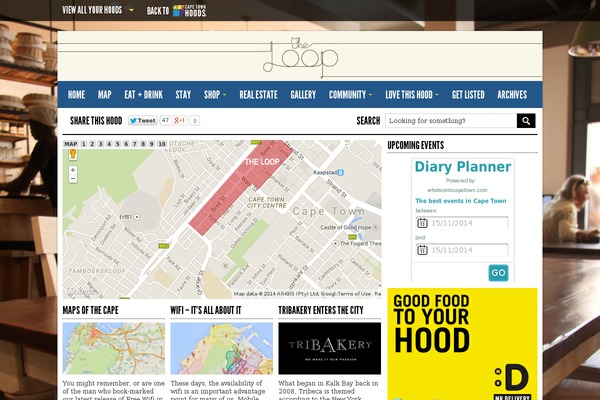The image size is (600, 400).
Task: Open the Map menu item
Action: 104,95
